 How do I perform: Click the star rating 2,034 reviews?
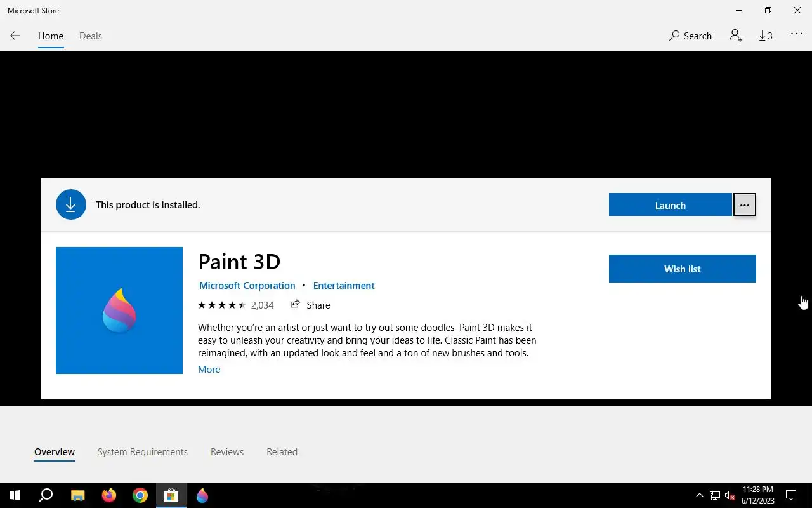[235, 305]
